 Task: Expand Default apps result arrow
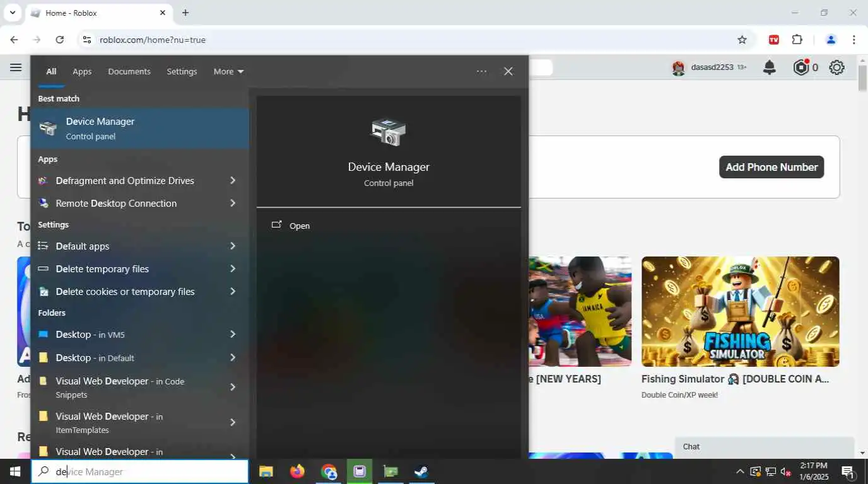[233, 246]
